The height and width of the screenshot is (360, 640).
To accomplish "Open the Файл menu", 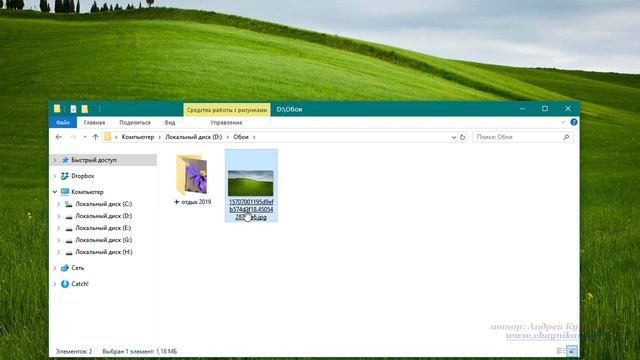I will pyautogui.click(x=63, y=122).
